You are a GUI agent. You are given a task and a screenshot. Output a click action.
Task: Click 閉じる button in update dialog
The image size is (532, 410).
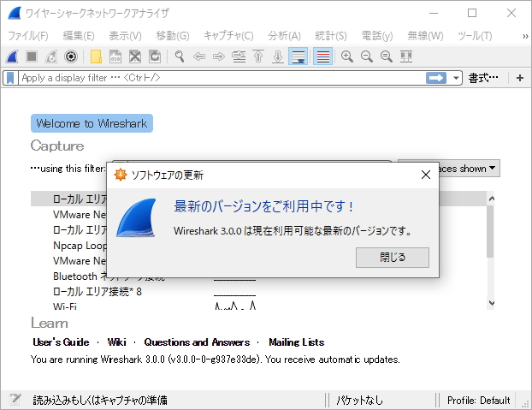[x=393, y=258]
